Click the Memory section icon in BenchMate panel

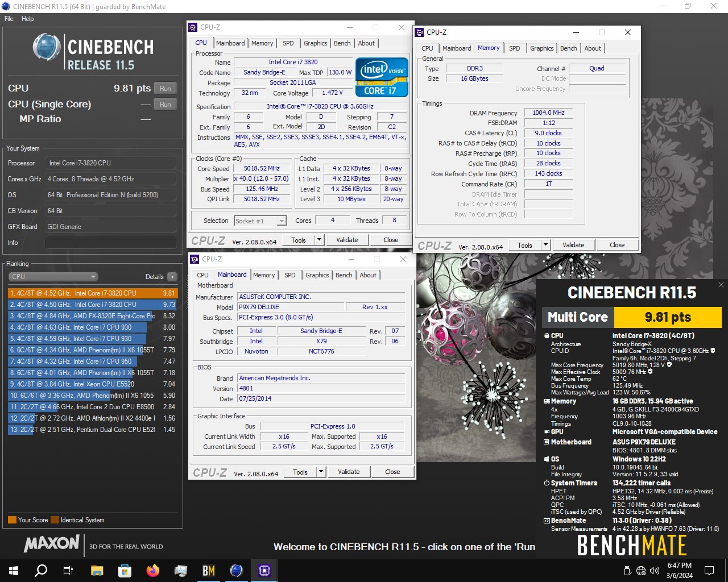point(547,401)
